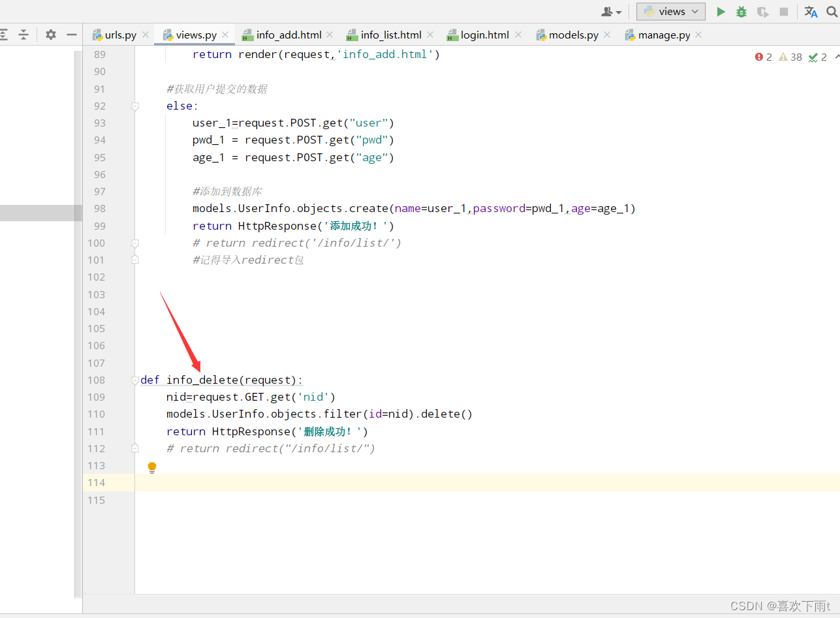
Task: Run with coverage icon in toolbar
Action: click(762, 12)
